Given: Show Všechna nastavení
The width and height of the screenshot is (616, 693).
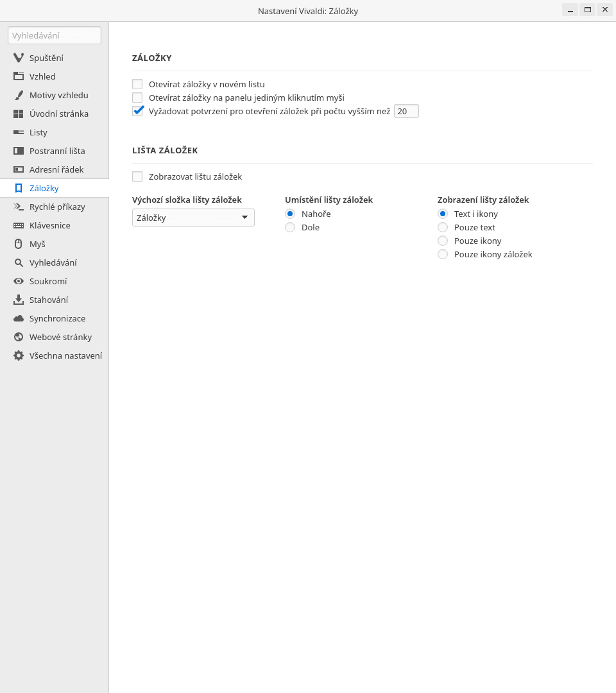Looking at the screenshot, I should [55, 355].
